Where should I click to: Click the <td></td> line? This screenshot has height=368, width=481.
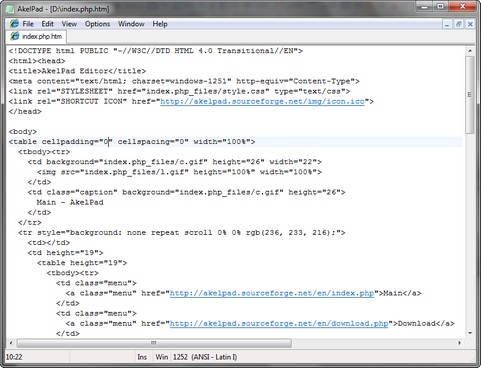coord(49,242)
